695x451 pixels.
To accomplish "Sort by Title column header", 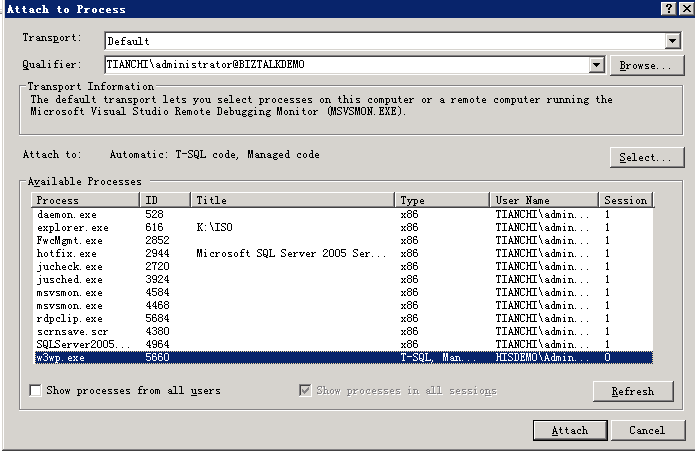I will pos(293,200).
